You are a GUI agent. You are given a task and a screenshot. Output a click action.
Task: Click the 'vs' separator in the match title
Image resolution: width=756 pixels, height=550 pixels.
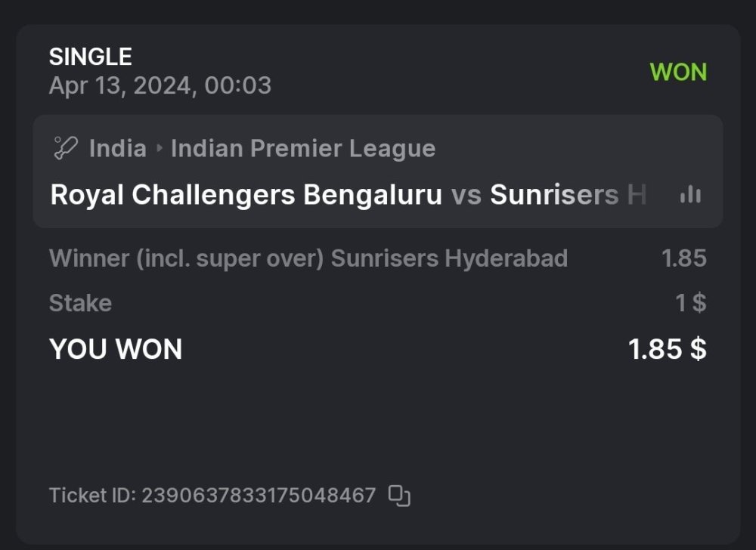[466, 195]
